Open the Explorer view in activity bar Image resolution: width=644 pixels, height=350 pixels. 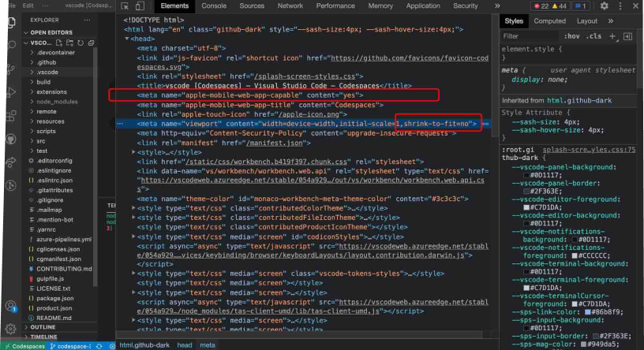11,22
